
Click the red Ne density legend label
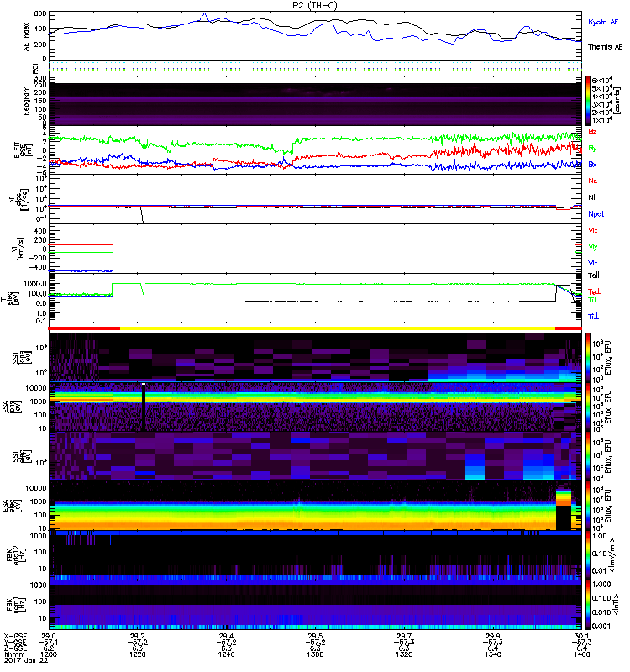coord(593,181)
